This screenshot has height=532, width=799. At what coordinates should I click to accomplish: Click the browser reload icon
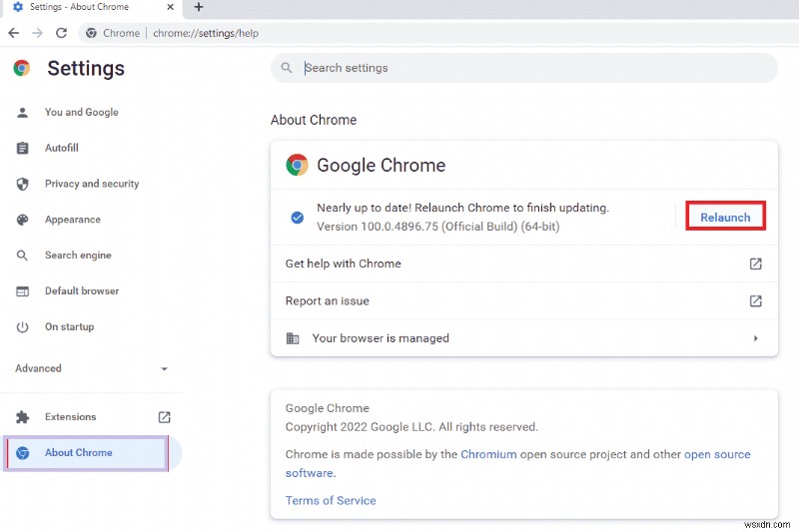pyautogui.click(x=61, y=33)
